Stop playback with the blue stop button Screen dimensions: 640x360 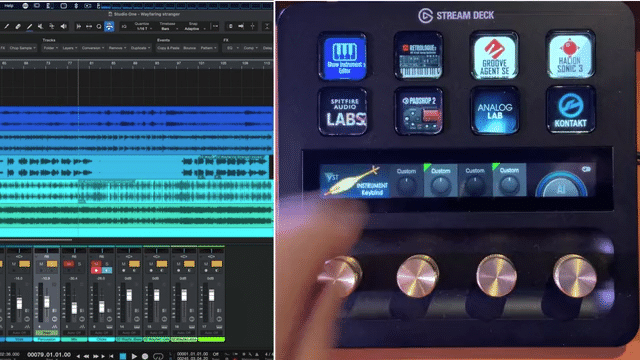122,356
